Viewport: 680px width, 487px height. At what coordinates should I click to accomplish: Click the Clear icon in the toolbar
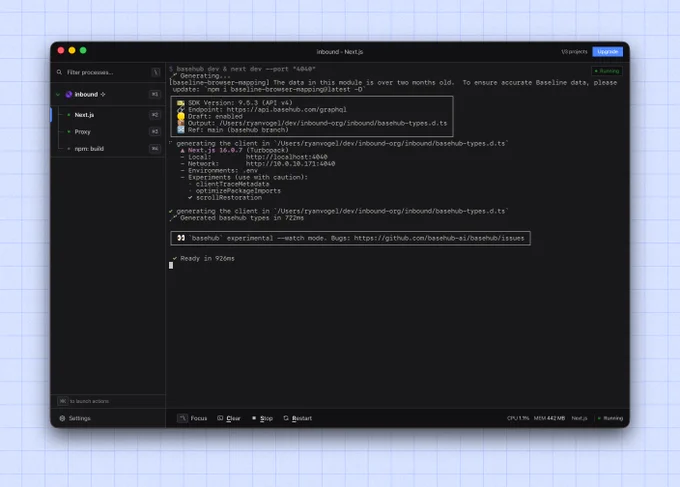click(220, 418)
